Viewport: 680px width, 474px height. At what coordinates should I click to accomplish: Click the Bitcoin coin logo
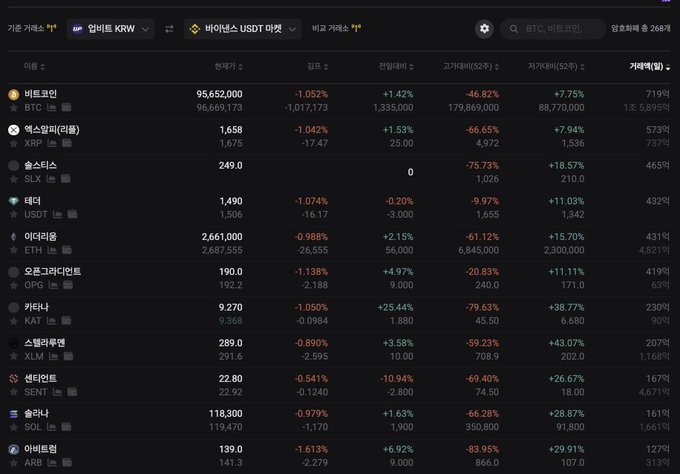[14, 94]
